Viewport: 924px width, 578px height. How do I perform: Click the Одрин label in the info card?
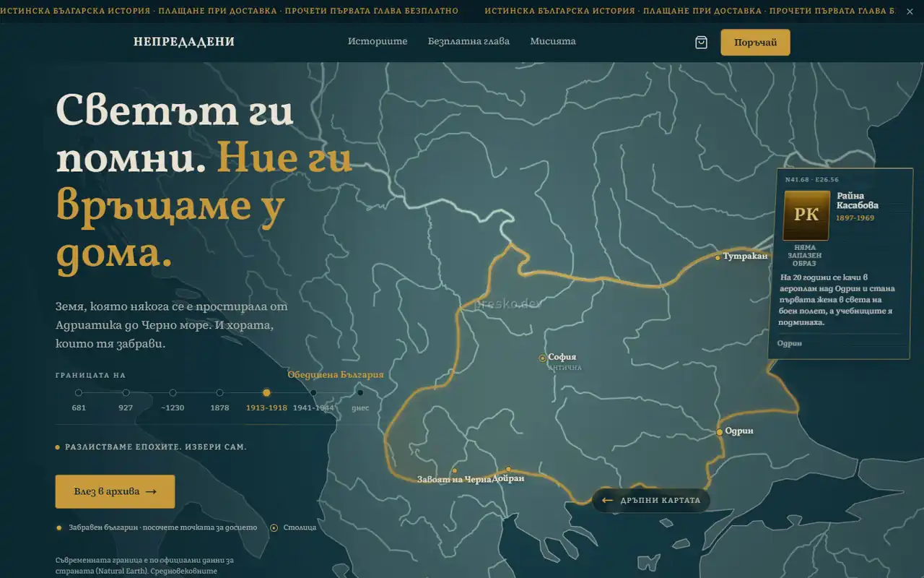pos(790,343)
